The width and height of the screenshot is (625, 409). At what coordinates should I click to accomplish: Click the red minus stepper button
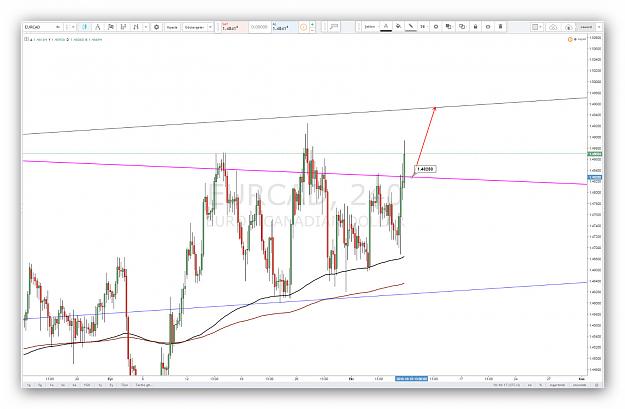[x=312, y=30]
